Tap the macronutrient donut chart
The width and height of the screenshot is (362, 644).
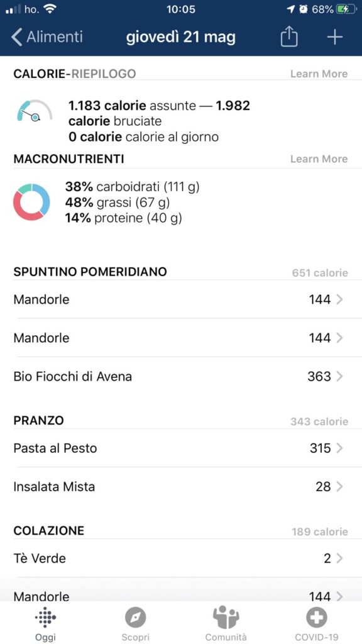[x=31, y=202]
